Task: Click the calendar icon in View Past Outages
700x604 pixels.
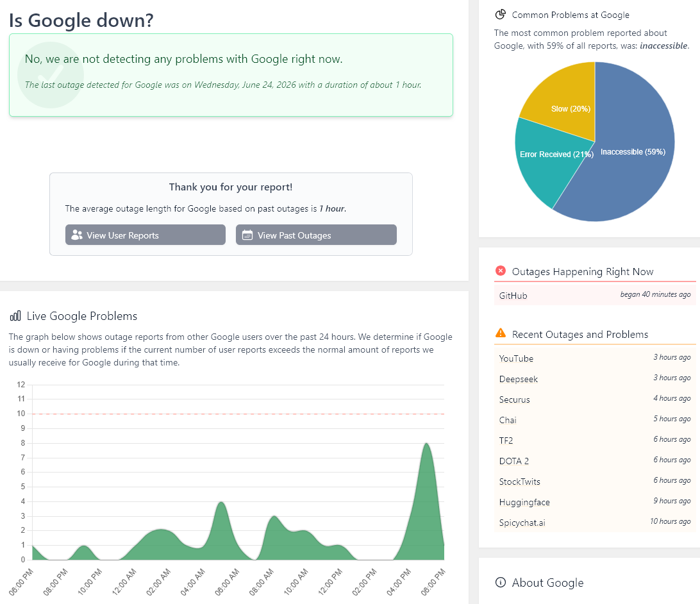Action: (247, 235)
